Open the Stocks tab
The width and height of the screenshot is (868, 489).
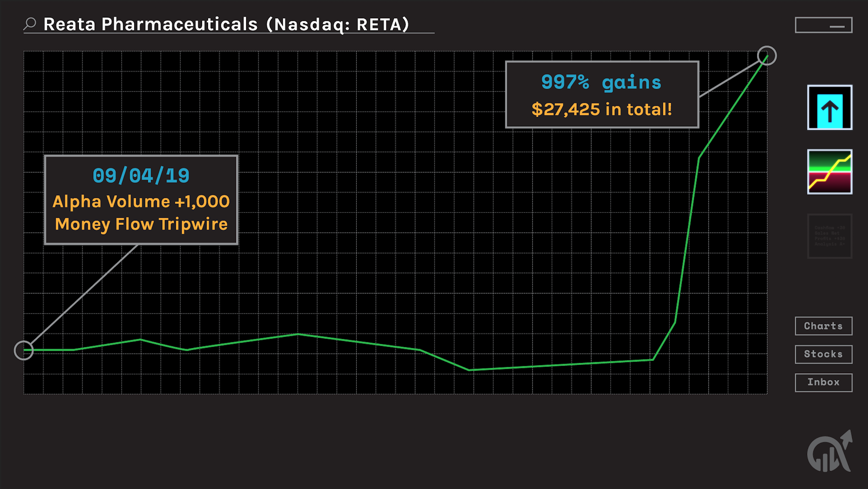pos(823,354)
